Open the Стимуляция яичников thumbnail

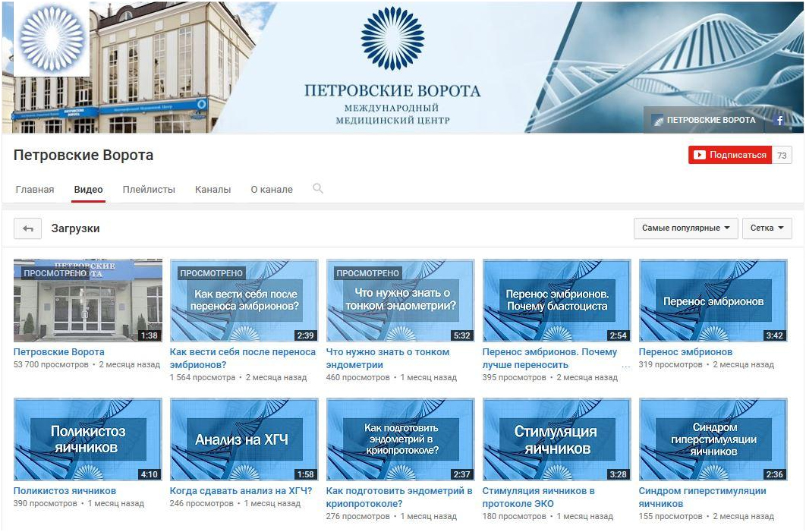(557, 439)
